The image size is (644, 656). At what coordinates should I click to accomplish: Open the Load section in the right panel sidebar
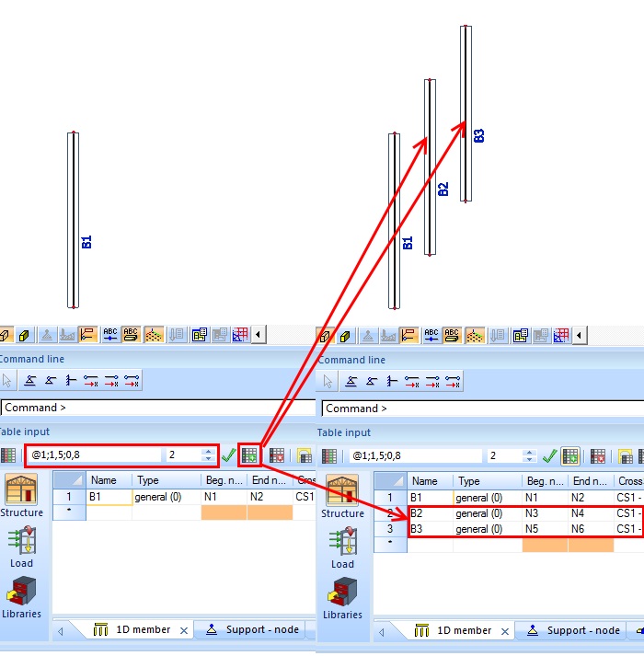[342, 548]
